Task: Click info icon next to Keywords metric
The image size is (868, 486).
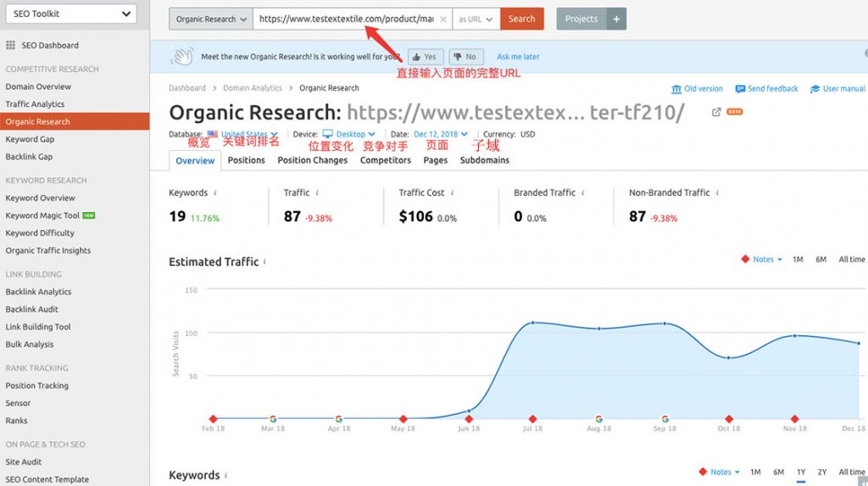Action: [x=215, y=193]
